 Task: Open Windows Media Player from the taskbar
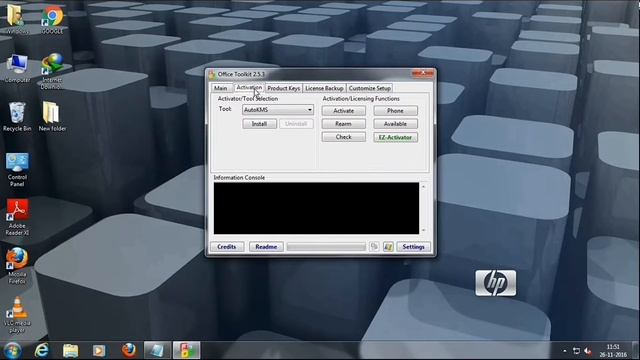[99, 351]
